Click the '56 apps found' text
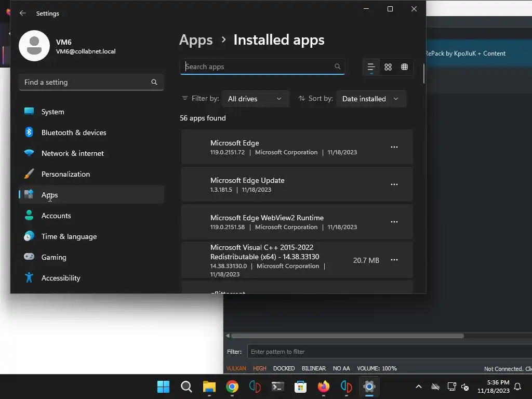532x399 pixels. pyautogui.click(x=203, y=118)
